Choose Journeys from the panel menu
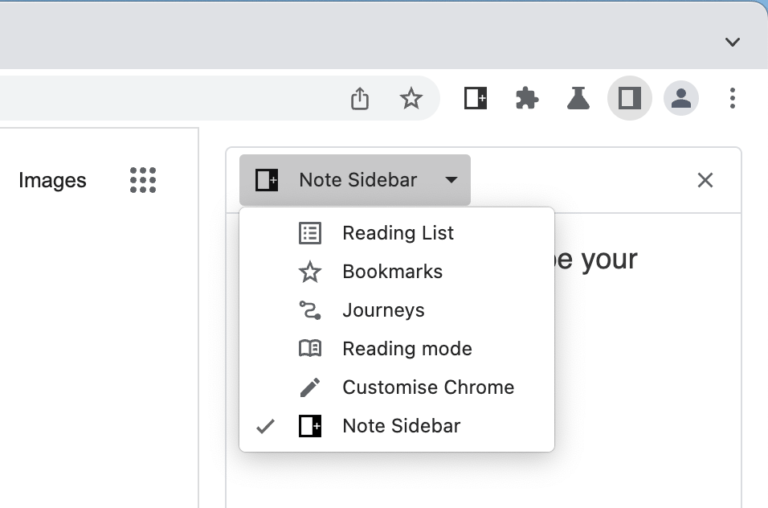The image size is (768, 508). (397, 310)
